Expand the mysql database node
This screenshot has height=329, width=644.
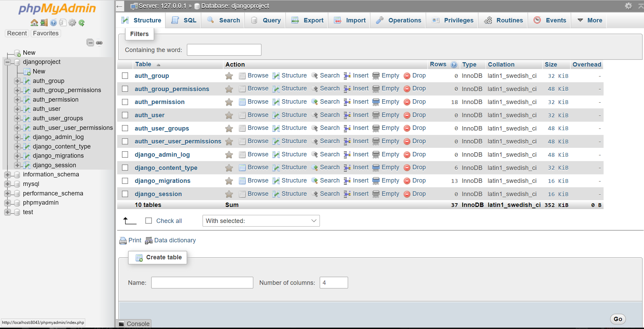pos(7,184)
